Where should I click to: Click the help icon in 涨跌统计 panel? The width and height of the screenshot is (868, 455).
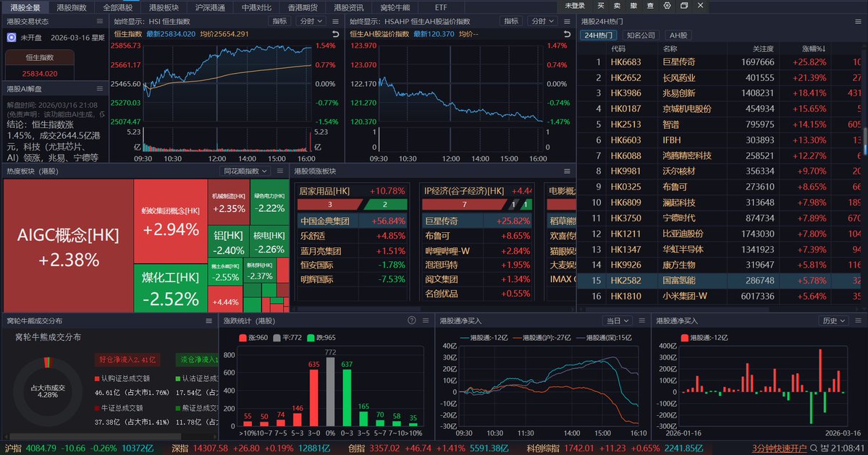tap(411, 320)
